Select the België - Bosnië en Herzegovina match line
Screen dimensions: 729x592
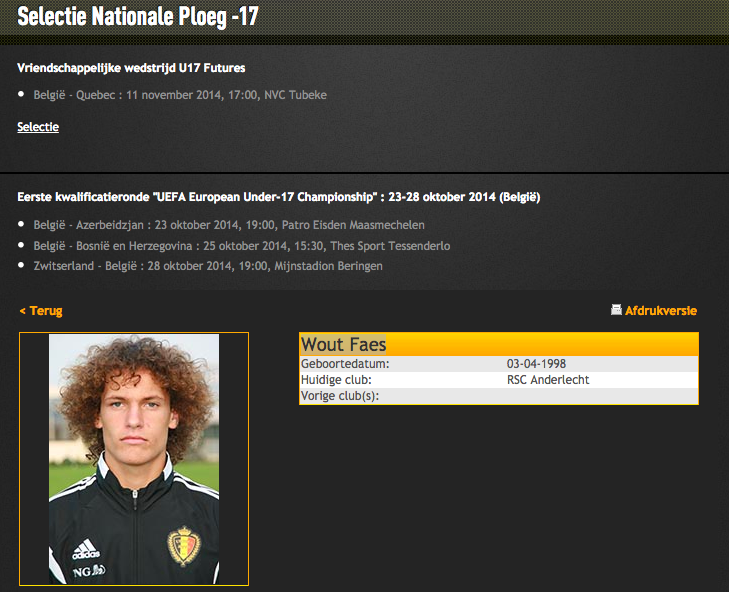[x=242, y=246]
